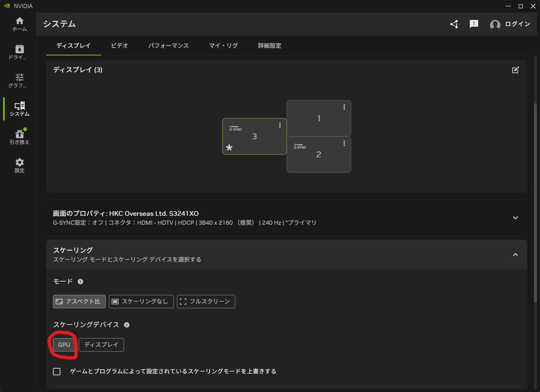Select the アスペクト比 scaling mode

coord(79,302)
